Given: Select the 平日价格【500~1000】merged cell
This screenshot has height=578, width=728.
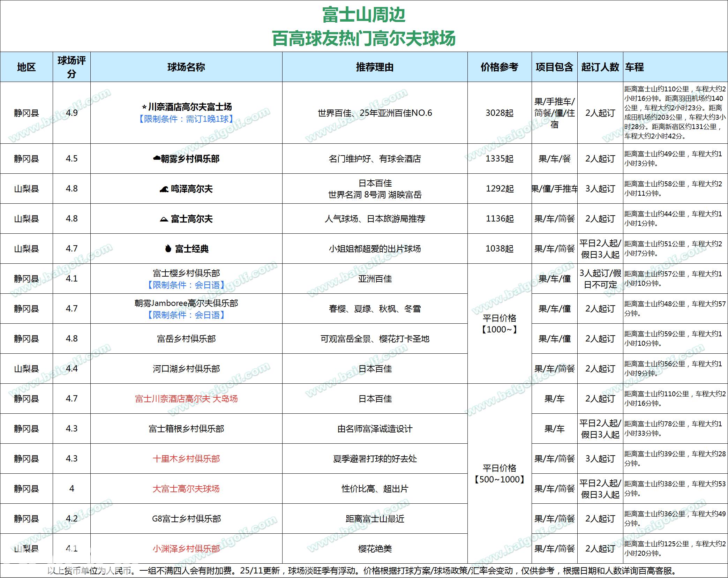Looking at the screenshot, I should 499,474.
